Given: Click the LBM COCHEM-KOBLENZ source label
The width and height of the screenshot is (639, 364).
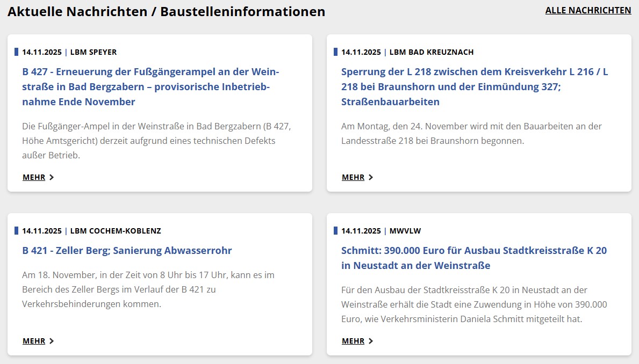Looking at the screenshot, I should (x=116, y=231).
